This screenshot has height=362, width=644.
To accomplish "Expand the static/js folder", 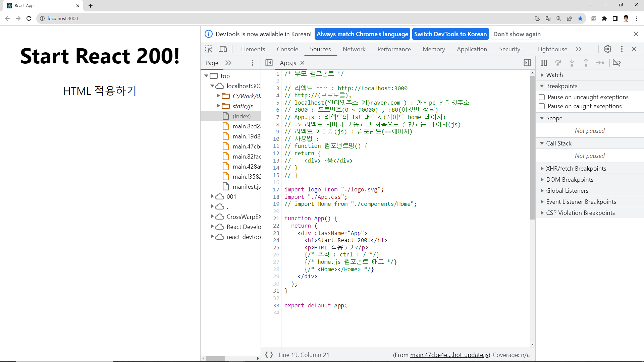I will [218, 106].
